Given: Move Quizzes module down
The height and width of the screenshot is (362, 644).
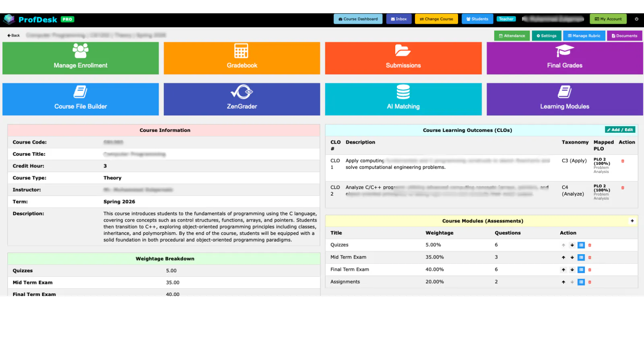Looking at the screenshot, I should [572, 245].
